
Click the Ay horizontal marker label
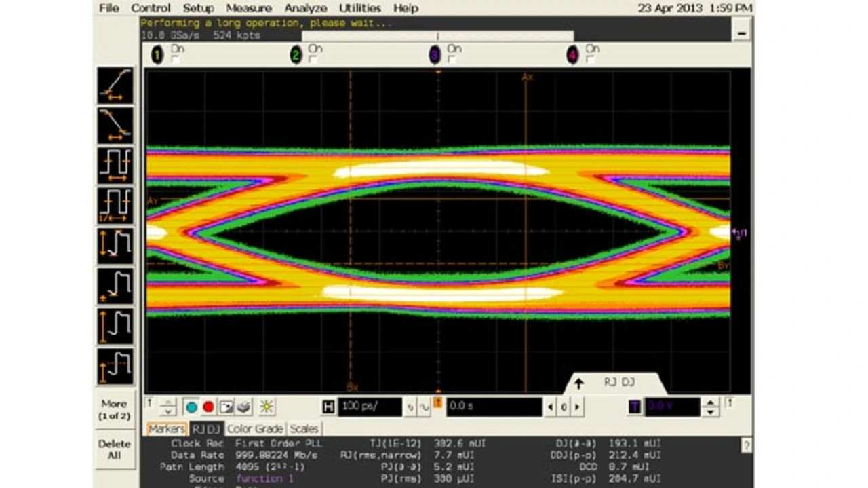coord(152,201)
